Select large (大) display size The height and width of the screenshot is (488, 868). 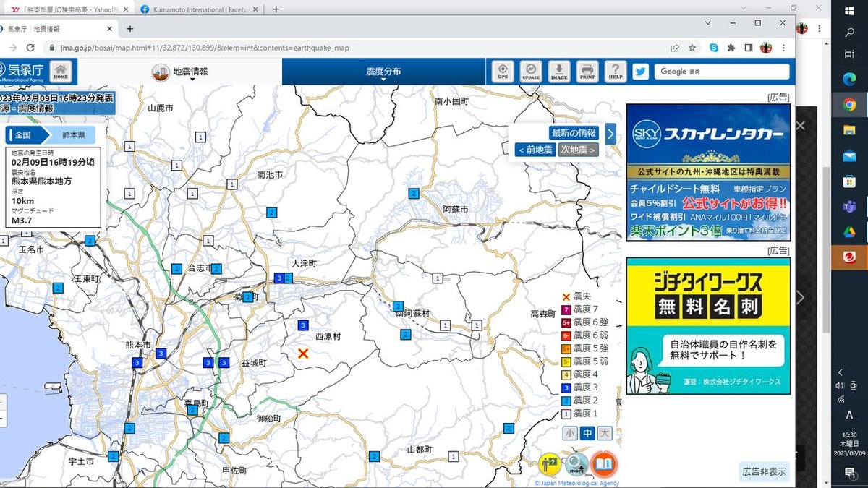click(x=604, y=433)
